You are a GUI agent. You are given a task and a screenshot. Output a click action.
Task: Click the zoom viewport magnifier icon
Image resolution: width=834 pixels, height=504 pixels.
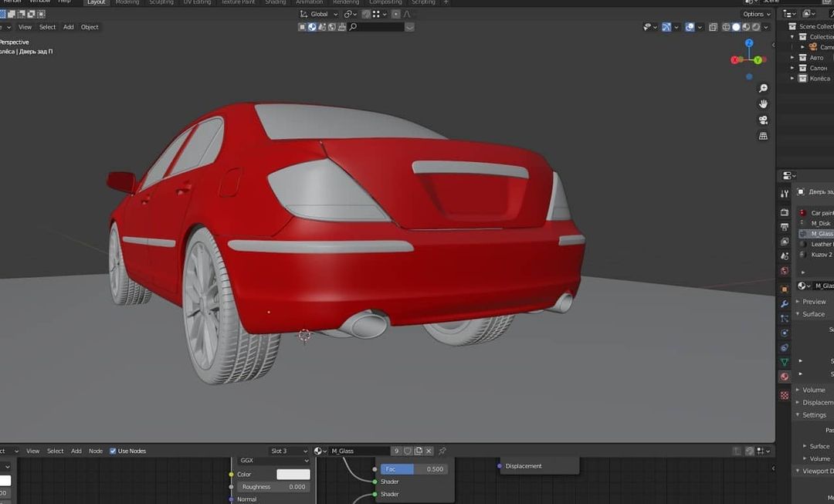[x=763, y=88]
